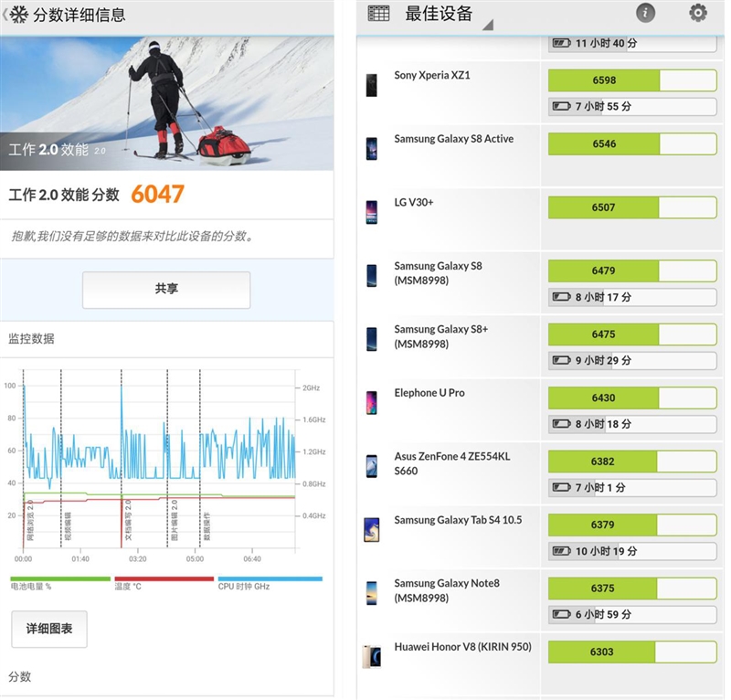Click battery life bar 9 小时 29 分
731x700 pixels.
pos(632,360)
